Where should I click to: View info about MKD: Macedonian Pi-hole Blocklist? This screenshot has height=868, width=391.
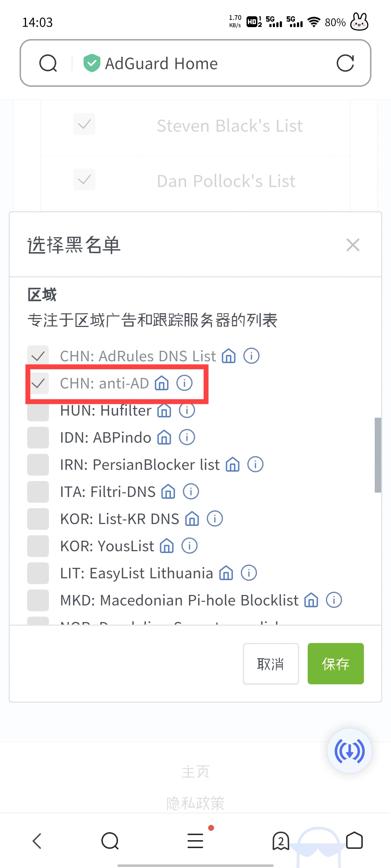pyautogui.click(x=333, y=600)
